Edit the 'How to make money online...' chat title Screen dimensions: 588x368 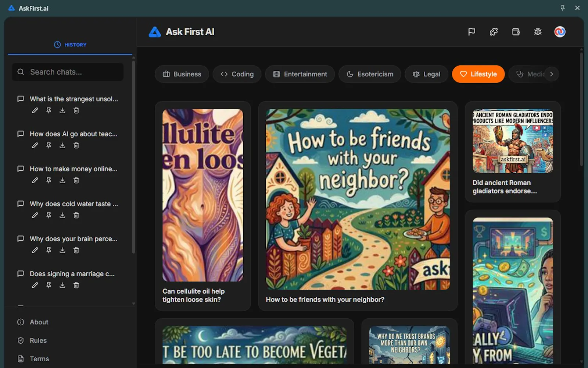coord(35,180)
